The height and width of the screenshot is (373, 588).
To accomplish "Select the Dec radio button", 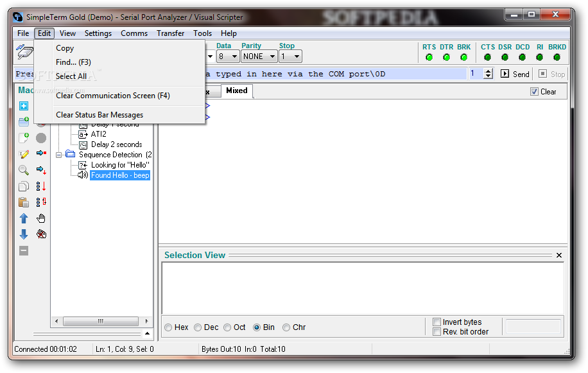I will 198,327.
